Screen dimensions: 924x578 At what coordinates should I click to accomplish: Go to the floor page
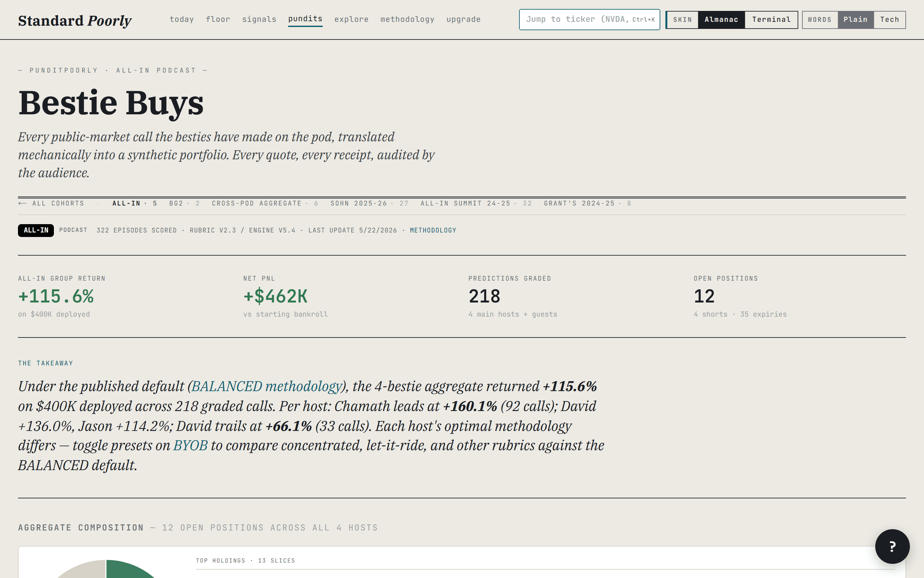tap(218, 19)
